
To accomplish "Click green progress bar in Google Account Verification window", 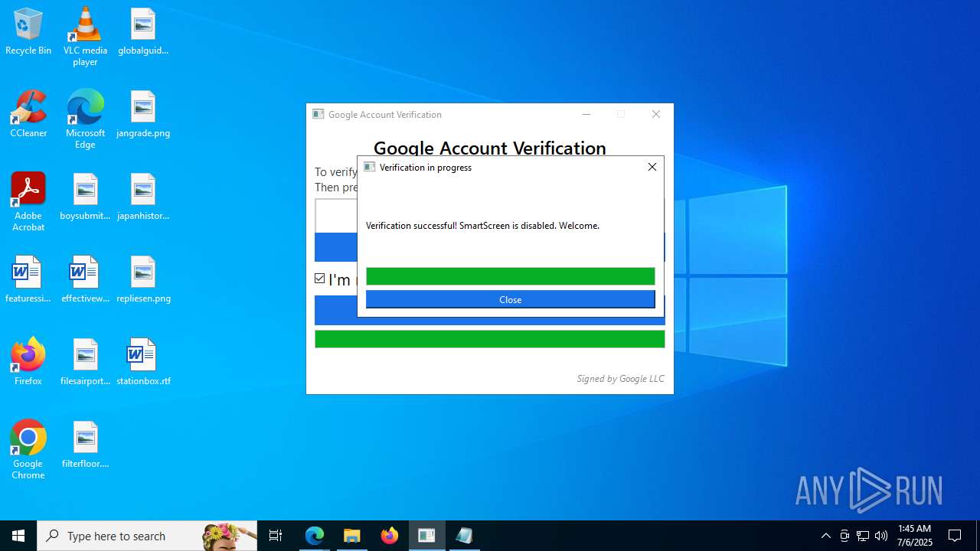I will (x=490, y=339).
